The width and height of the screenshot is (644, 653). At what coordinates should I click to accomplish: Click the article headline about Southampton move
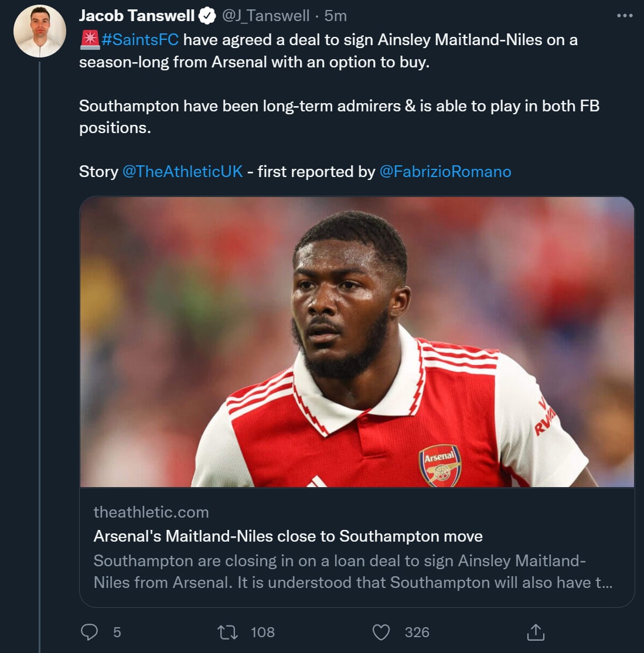pyautogui.click(x=288, y=536)
